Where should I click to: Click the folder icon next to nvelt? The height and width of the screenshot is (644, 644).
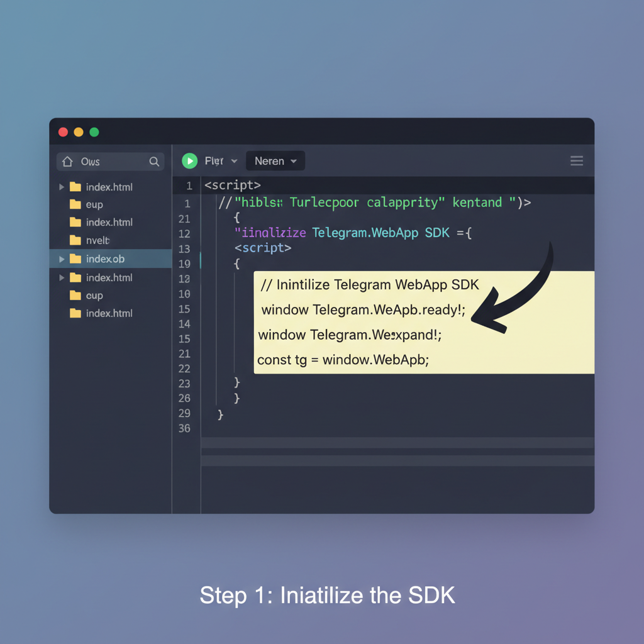[75, 240]
